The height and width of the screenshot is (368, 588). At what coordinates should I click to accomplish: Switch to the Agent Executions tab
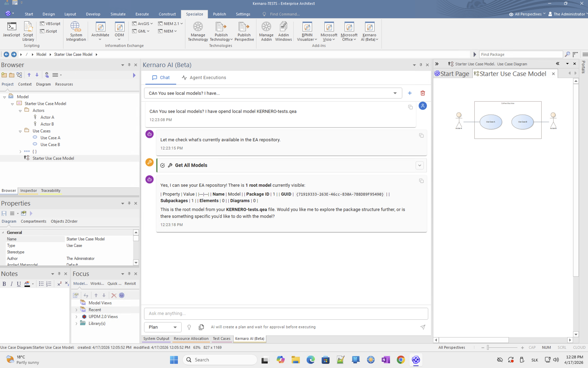tap(204, 78)
